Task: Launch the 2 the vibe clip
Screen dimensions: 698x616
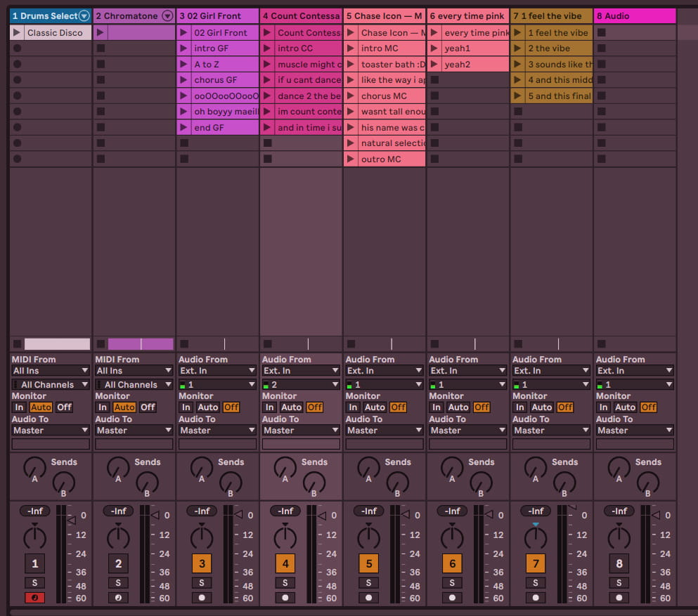Action: pos(517,48)
